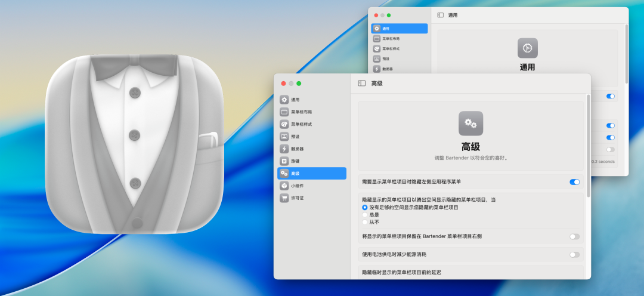Click the 热键 icon in the front window sidebar

pyautogui.click(x=284, y=161)
